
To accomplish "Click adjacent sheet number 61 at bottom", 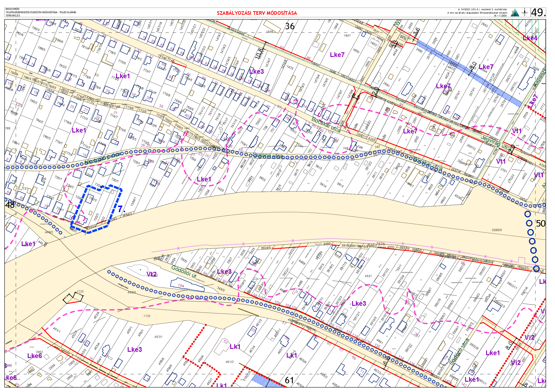I will (289, 380).
